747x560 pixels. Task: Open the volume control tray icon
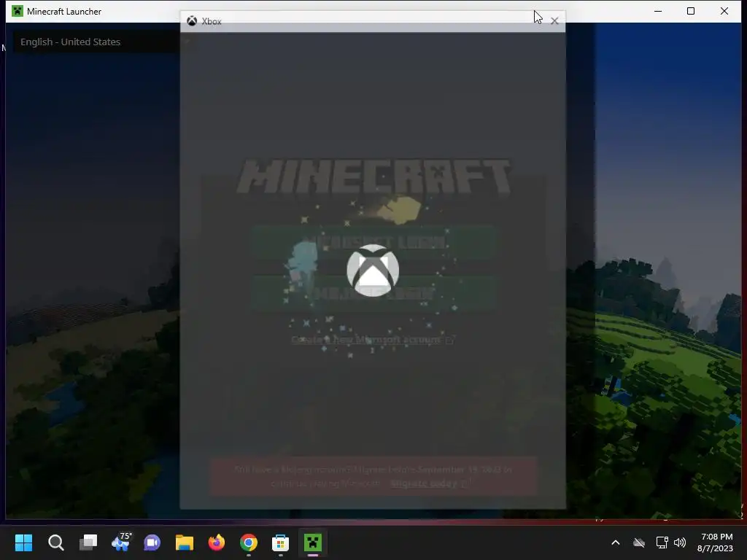tap(680, 542)
